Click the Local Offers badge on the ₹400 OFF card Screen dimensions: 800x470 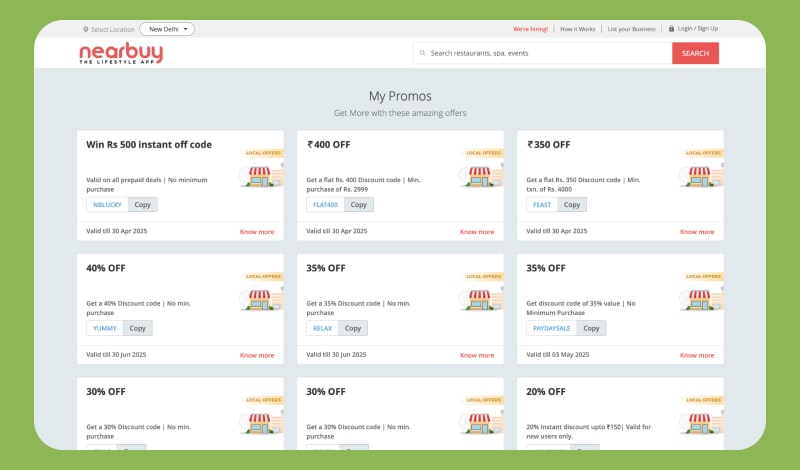(x=483, y=153)
